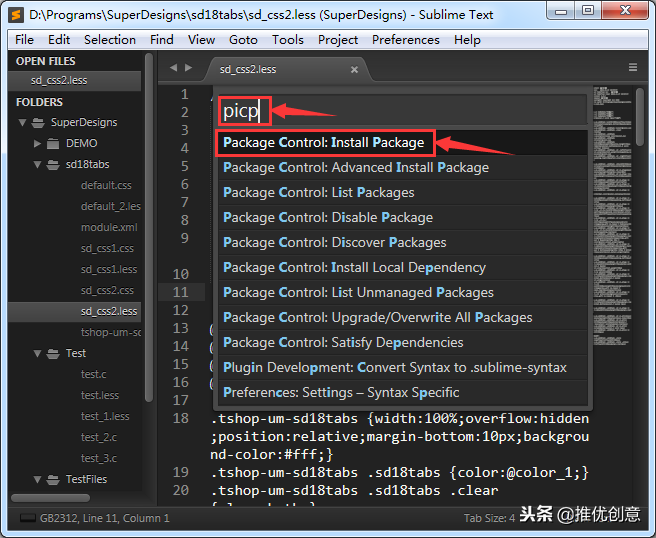The image size is (656, 538).
Task: Open the tshop-um file in sidebar
Action: [x=111, y=333]
